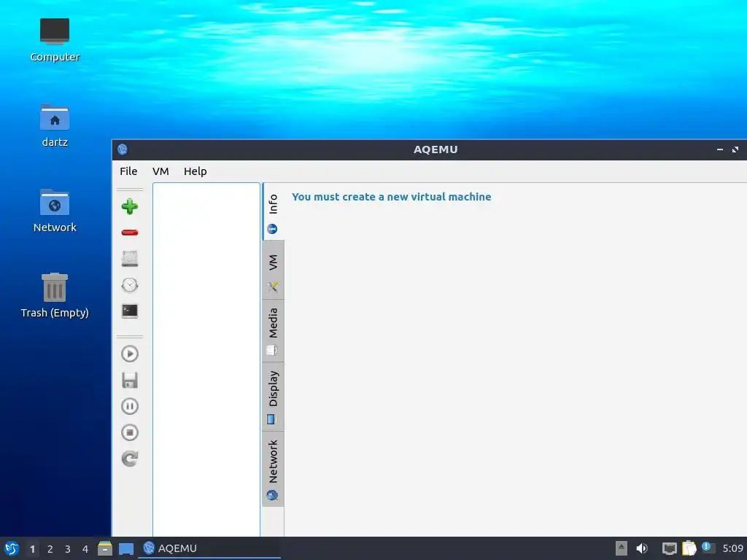747x560 pixels.
Task: Click the red minus delete VM icon
Action: click(130, 233)
